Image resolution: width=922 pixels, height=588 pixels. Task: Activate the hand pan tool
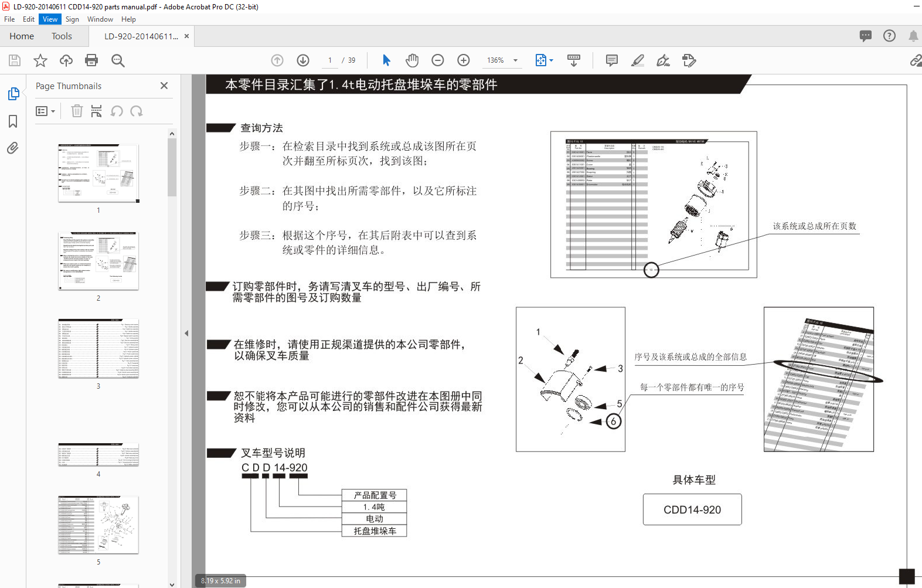tap(412, 60)
